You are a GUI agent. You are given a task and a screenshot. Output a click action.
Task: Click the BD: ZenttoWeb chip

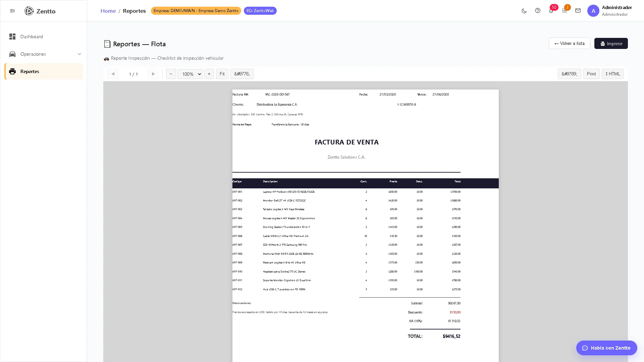[260, 11]
